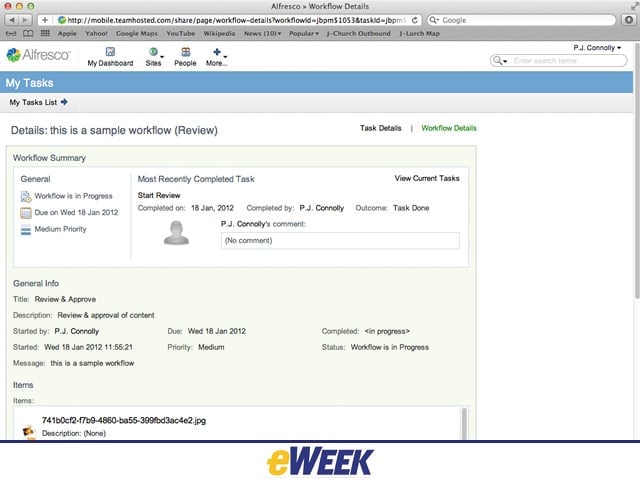Open Top Sites grid icon
This screenshot has height=480, width=640.
tap(45, 33)
